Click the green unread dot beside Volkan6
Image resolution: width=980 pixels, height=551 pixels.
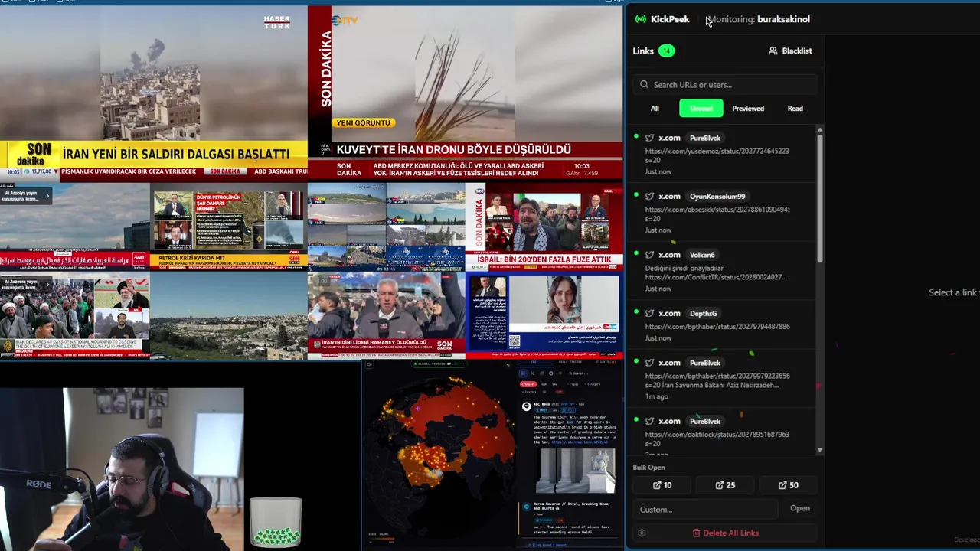636,254
